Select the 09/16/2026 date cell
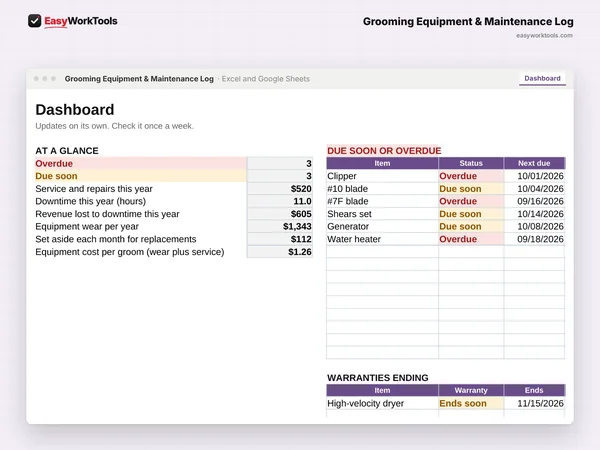 point(534,201)
